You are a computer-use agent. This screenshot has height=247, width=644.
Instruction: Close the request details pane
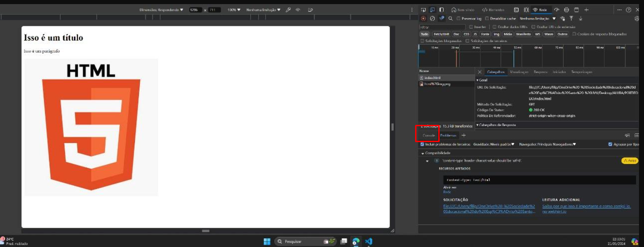(x=480, y=72)
